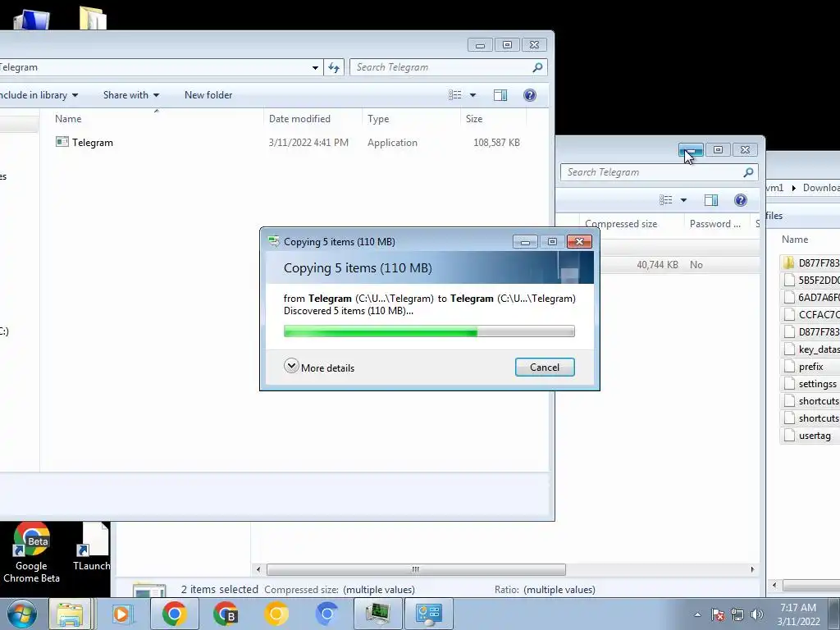Click the copy progress bar

pos(428,331)
